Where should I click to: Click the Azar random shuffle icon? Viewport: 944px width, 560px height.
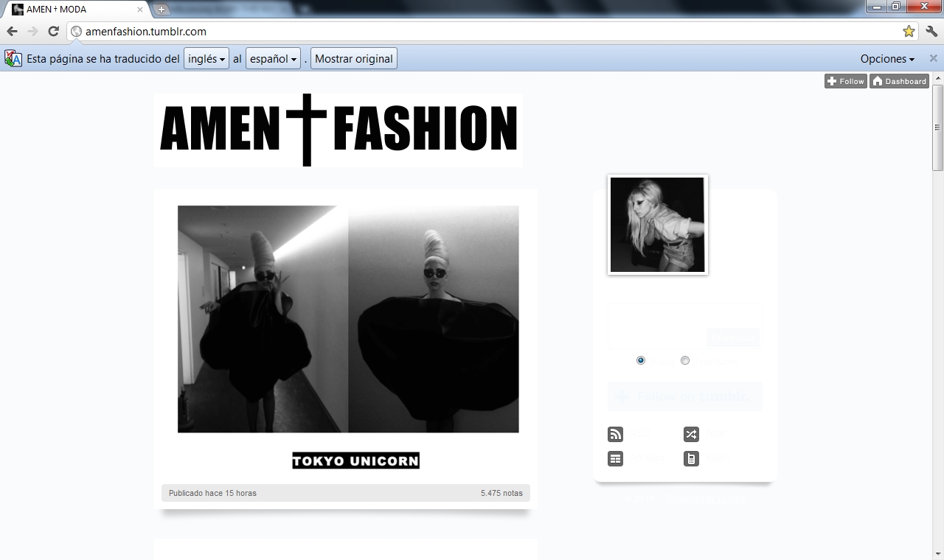coord(691,434)
